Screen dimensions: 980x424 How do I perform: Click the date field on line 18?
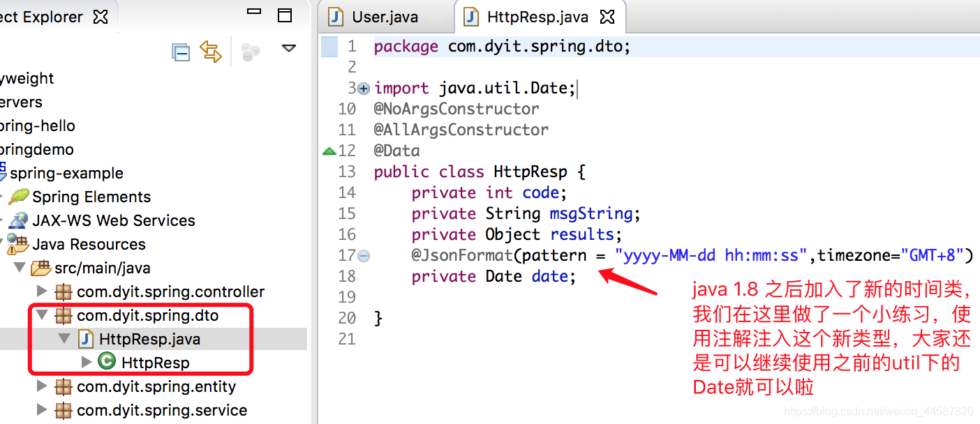550,276
